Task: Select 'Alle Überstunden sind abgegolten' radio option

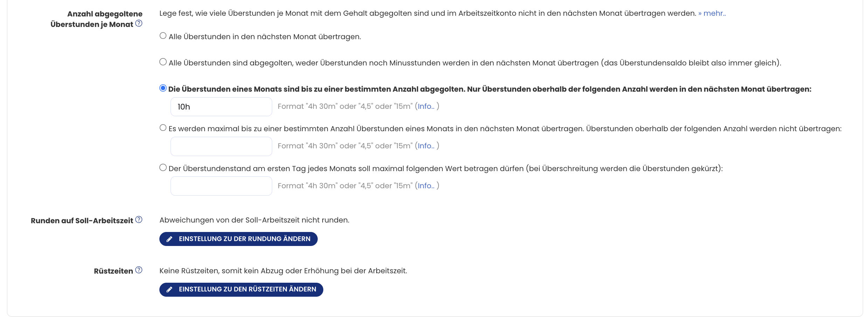Action: point(163,62)
